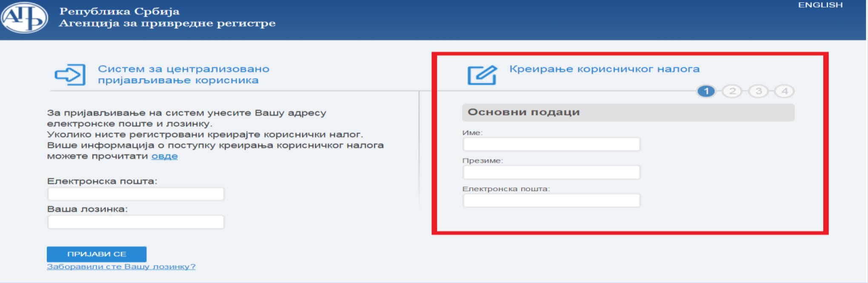Select registration step 3 circle
Viewport: 868px width, 283px height.
tap(758, 91)
